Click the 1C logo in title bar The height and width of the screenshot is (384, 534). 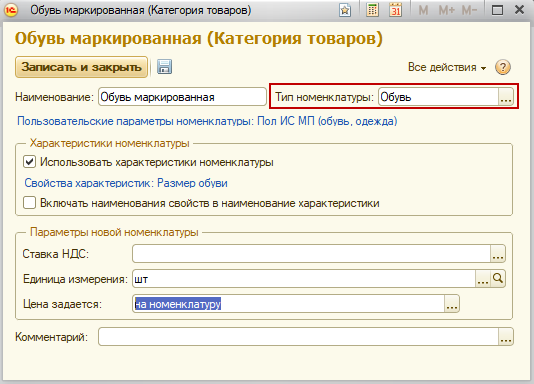click(x=11, y=10)
